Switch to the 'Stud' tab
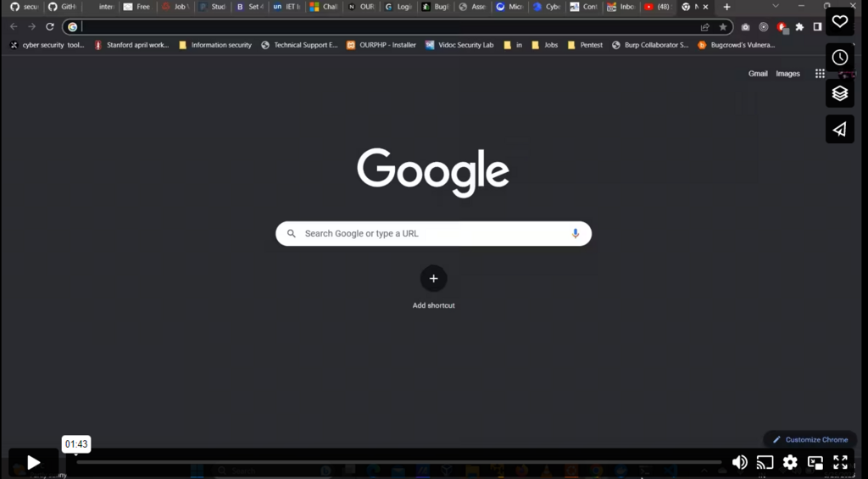868x479 pixels. point(213,7)
